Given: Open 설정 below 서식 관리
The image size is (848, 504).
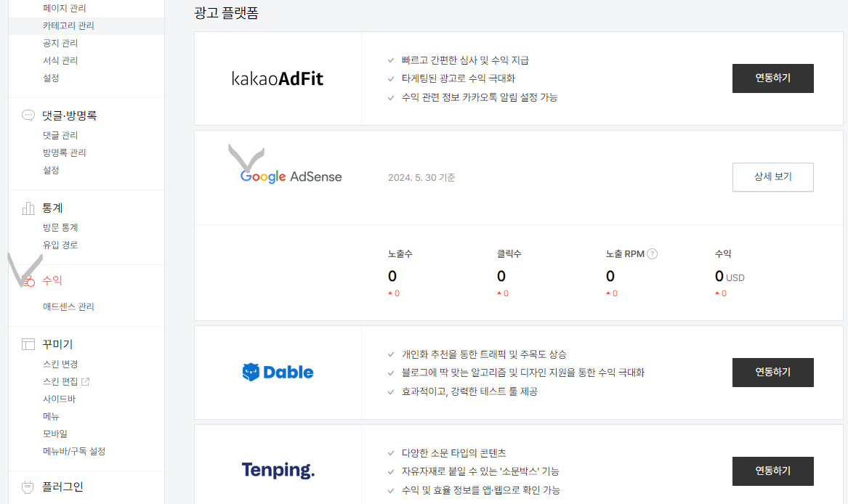Looking at the screenshot, I should tap(51, 78).
